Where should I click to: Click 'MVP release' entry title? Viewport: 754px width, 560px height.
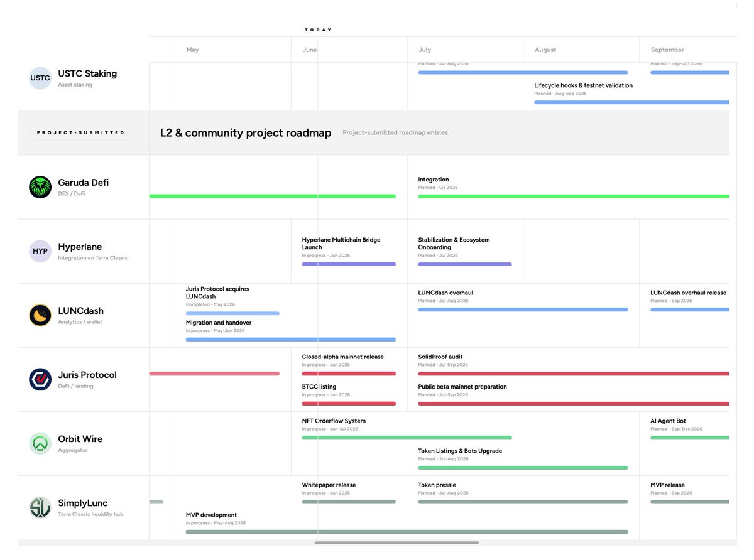tap(668, 485)
